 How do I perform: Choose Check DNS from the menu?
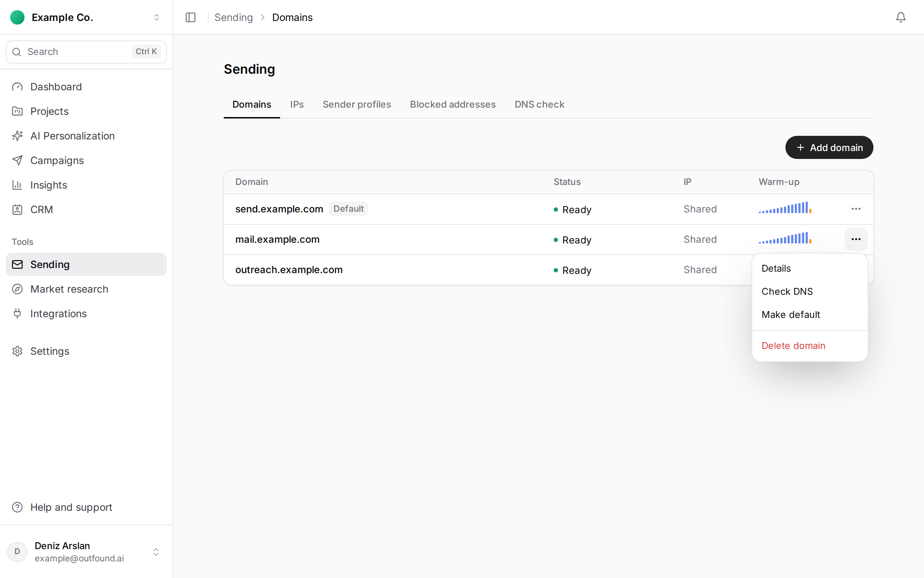point(810,291)
